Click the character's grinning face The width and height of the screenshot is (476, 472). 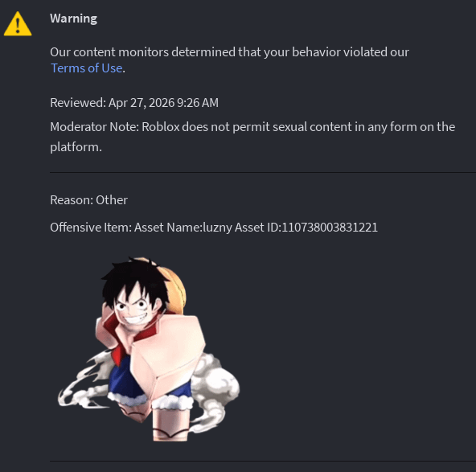point(136,308)
